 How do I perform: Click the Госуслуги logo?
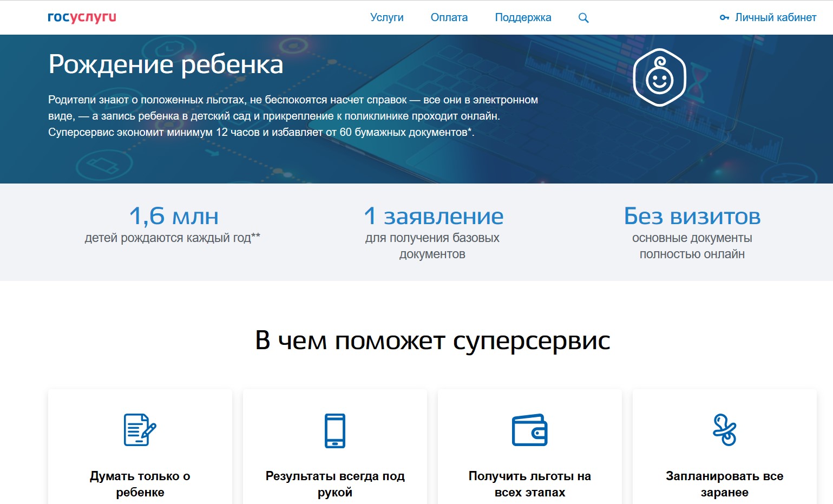pos(82,17)
